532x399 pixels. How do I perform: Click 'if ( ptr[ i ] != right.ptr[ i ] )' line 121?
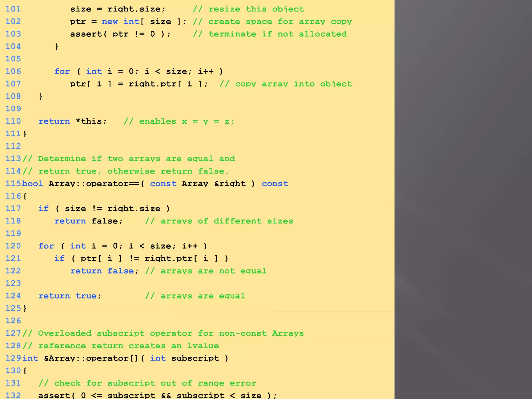point(142,258)
